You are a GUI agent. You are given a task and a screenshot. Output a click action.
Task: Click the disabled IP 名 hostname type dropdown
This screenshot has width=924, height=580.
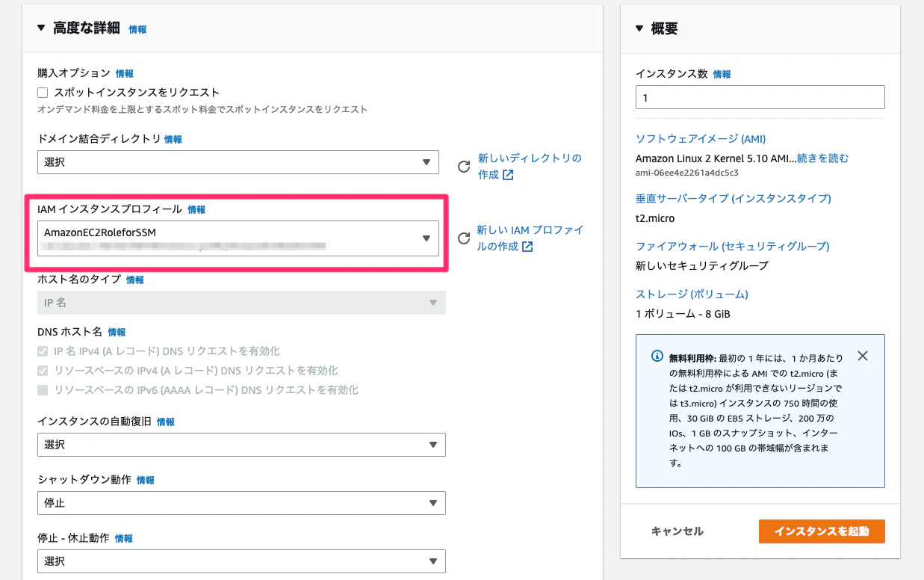click(241, 302)
